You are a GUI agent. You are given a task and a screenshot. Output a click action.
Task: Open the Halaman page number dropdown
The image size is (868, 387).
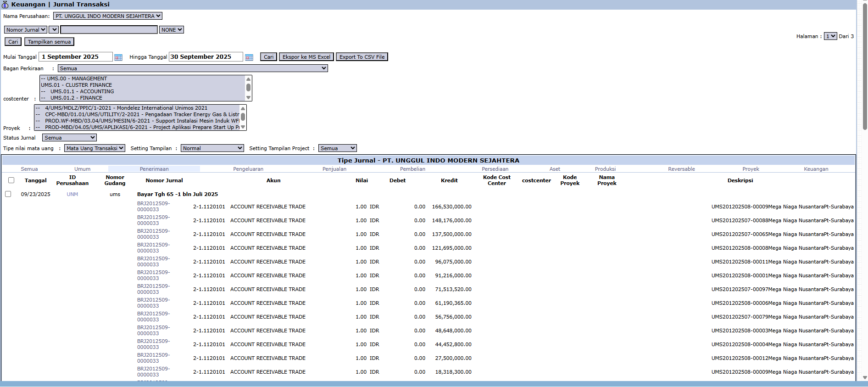830,36
